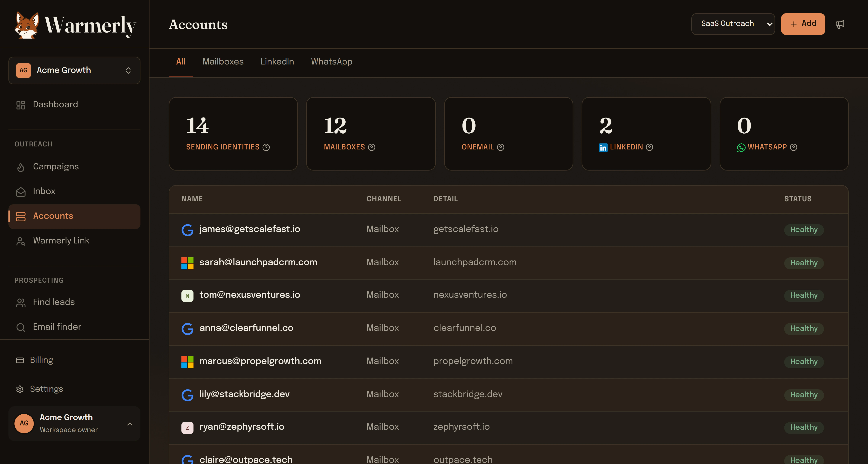Click the Z avatar icon for ryan@zephyrsoft.io
Screen dimensions: 868x464
tap(187, 428)
